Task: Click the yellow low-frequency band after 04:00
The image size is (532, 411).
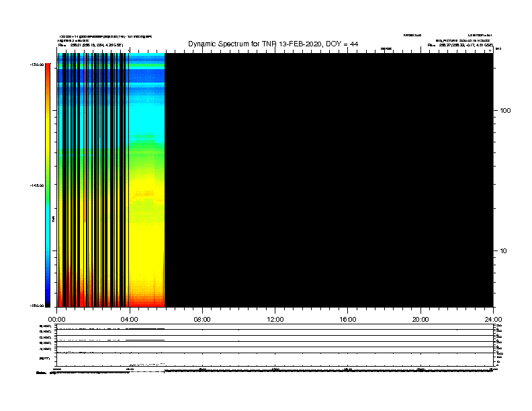Action: pyautogui.click(x=146, y=251)
